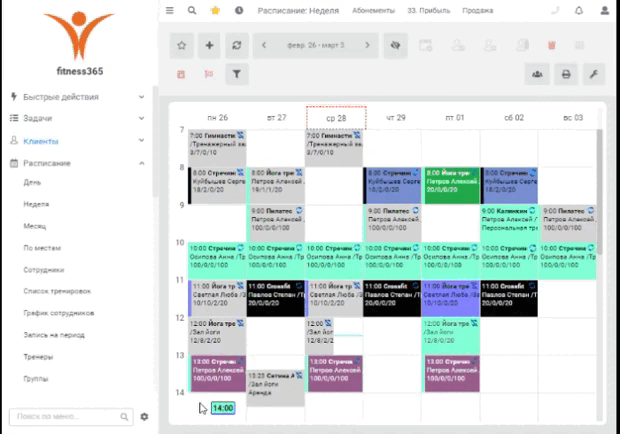Screen dimensions: 620x434
Task: Open Sunday 9:00 Пилатес event
Action: point(569,223)
